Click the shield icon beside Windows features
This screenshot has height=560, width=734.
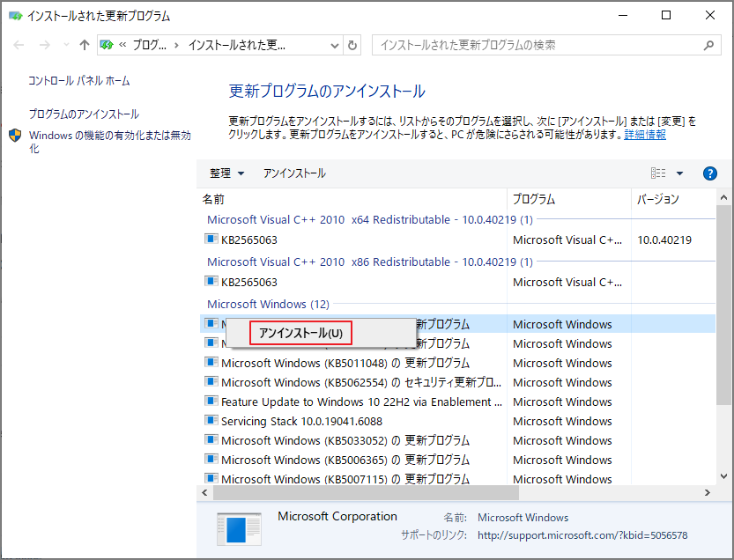pyautogui.click(x=16, y=136)
